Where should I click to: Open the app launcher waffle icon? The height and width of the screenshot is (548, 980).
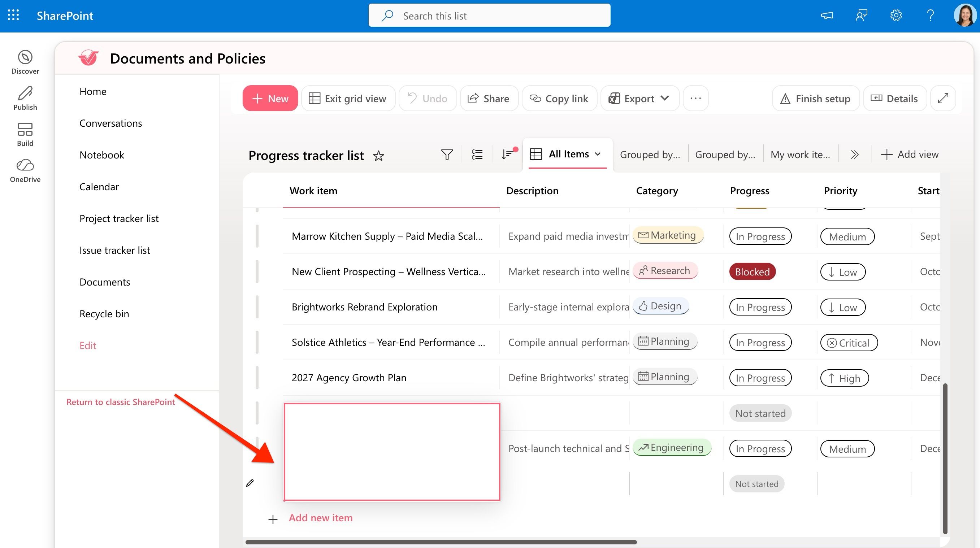pos(13,16)
